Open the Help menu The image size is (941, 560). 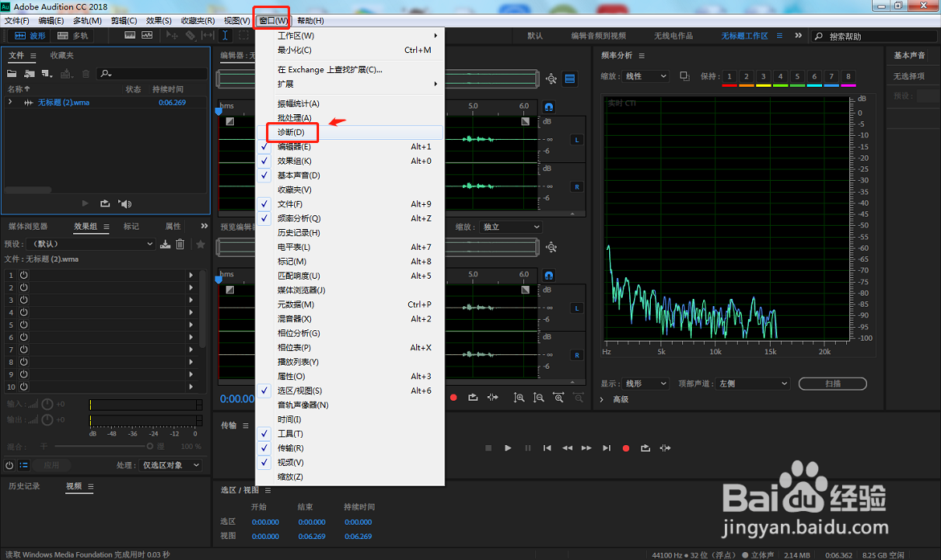click(x=310, y=20)
